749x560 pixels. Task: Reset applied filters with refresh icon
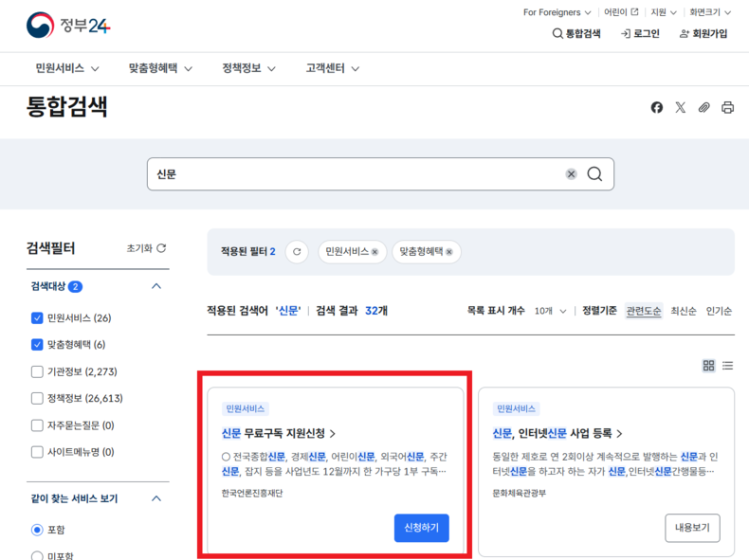click(297, 252)
